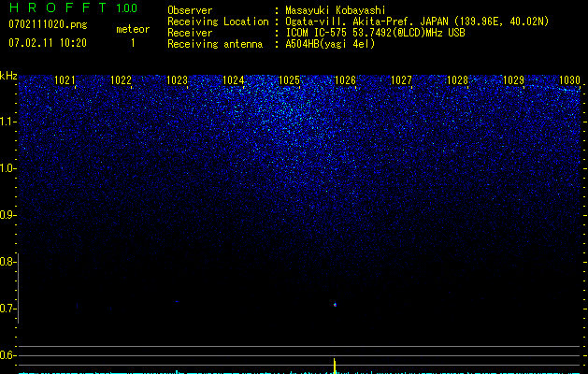Click the meteor count value 1
Image resolution: width=588 pixels, height=374 pixels.
[x=133, y=43]
